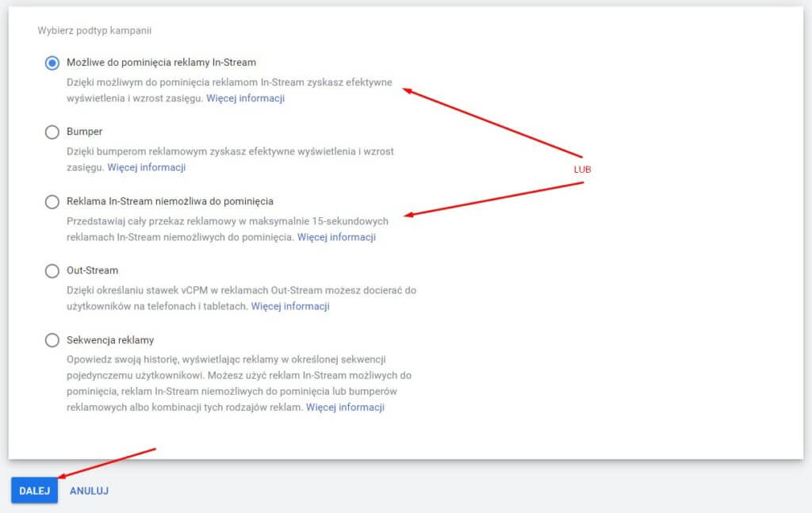
Task: Pick the Out-Stream radio button
Action: point(52,271)
